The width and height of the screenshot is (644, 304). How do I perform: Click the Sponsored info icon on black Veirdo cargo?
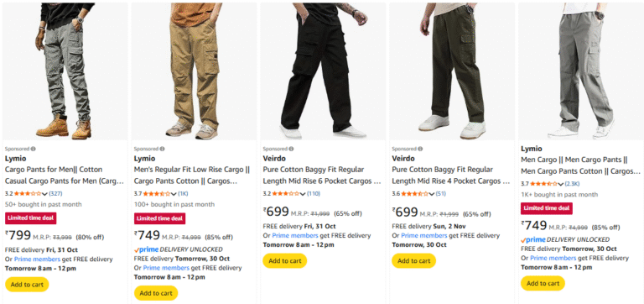coord(291,149)
